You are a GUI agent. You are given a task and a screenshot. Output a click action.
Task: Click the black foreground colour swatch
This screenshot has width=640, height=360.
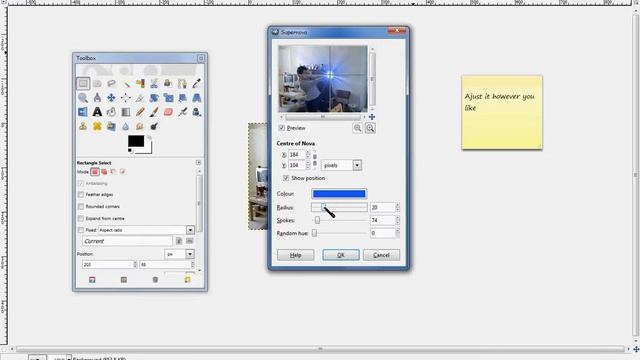point(136,141)
